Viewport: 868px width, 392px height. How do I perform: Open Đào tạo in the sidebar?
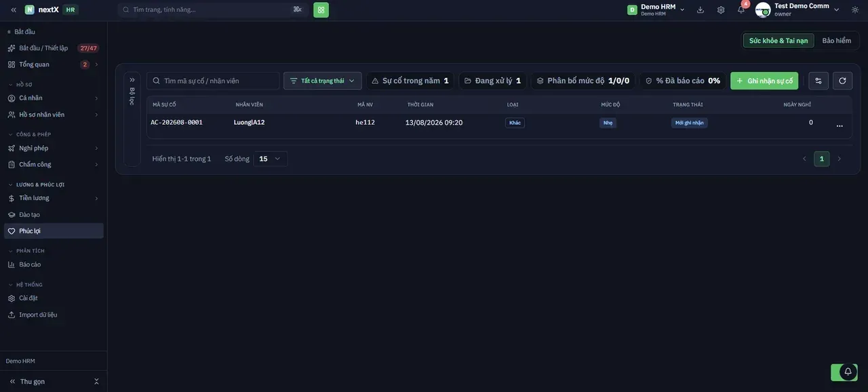coord(54,215)
